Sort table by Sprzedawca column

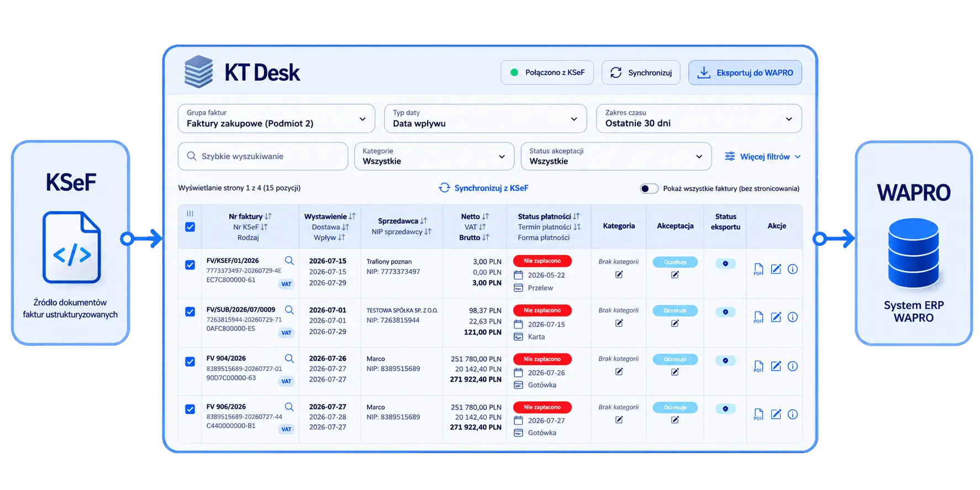click(402, 221)
